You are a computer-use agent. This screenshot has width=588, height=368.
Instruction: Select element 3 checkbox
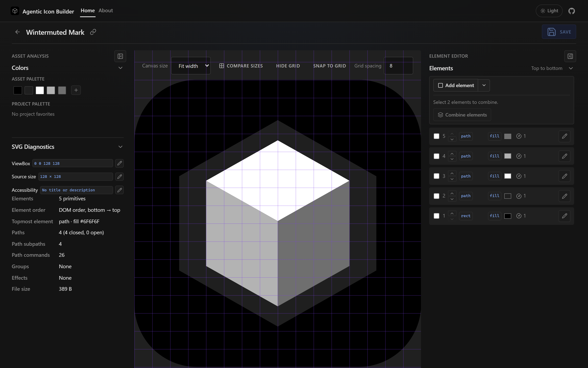click(436, 176)
